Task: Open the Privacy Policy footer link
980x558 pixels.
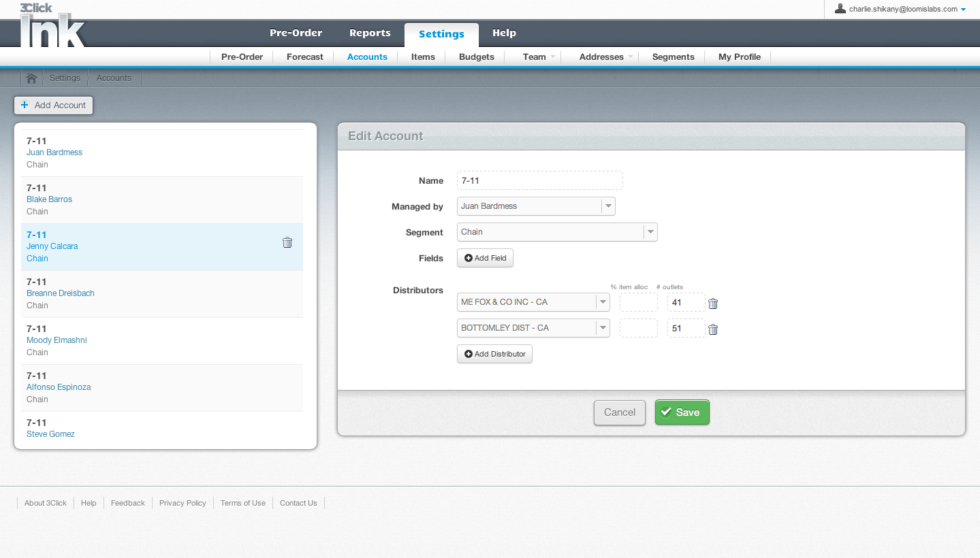Action: (183, 503)
